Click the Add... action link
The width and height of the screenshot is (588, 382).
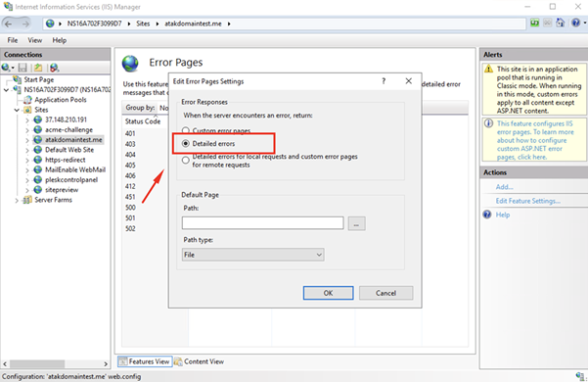pos(505,187)
